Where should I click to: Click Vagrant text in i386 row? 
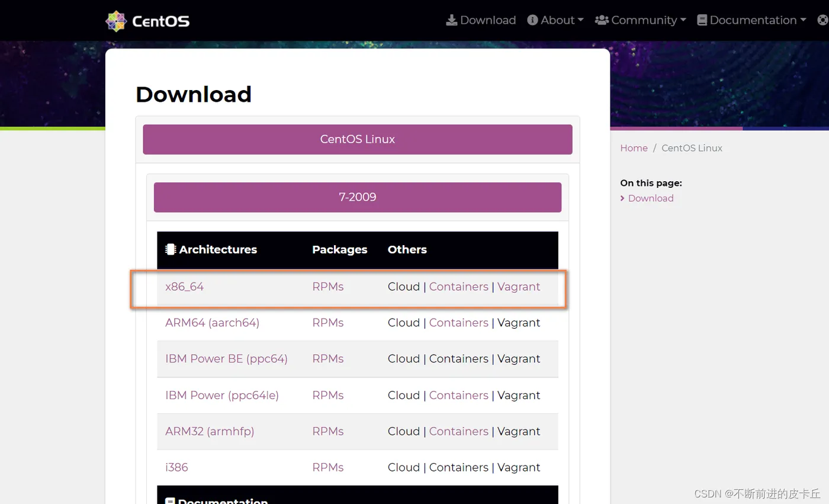tap(519, 467)
